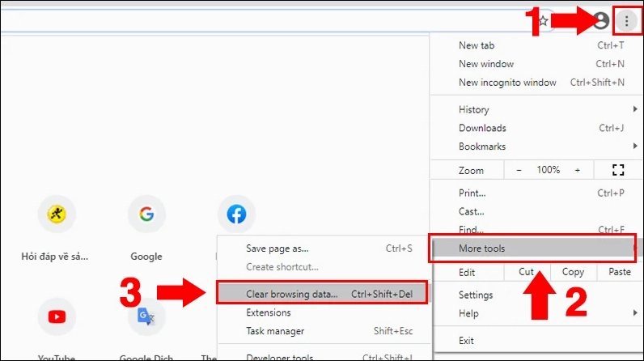This screenshot has height=361, width=644.
Task: Click Cut in the Edit row
Action: (x=527, y=272)
